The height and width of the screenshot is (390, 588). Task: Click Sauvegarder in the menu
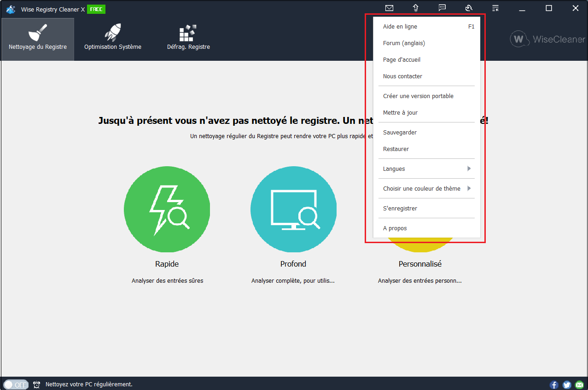(426, 133)
